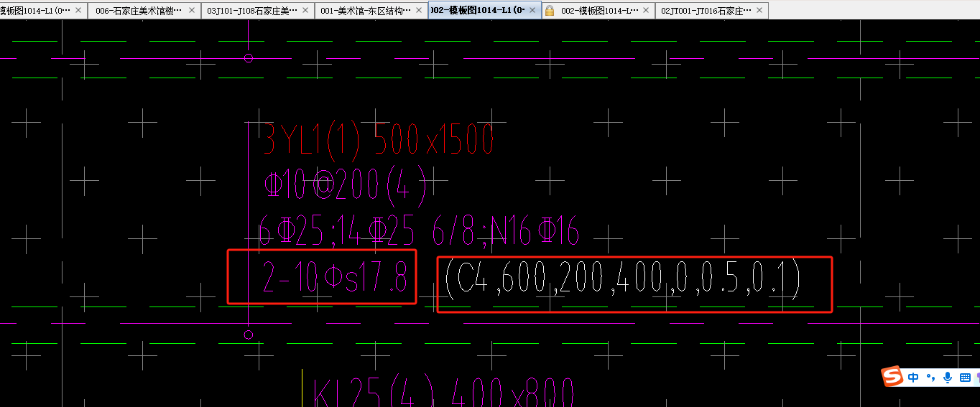
Task: Click the Sogou input method S logo
Action: pyautogui.click(x=892, y=377)
